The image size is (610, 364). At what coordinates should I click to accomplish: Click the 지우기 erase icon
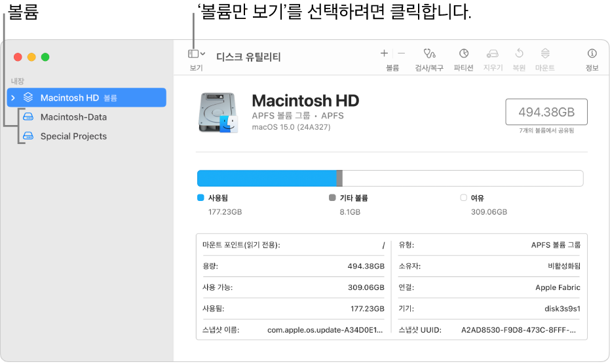(x=493, y=53)
